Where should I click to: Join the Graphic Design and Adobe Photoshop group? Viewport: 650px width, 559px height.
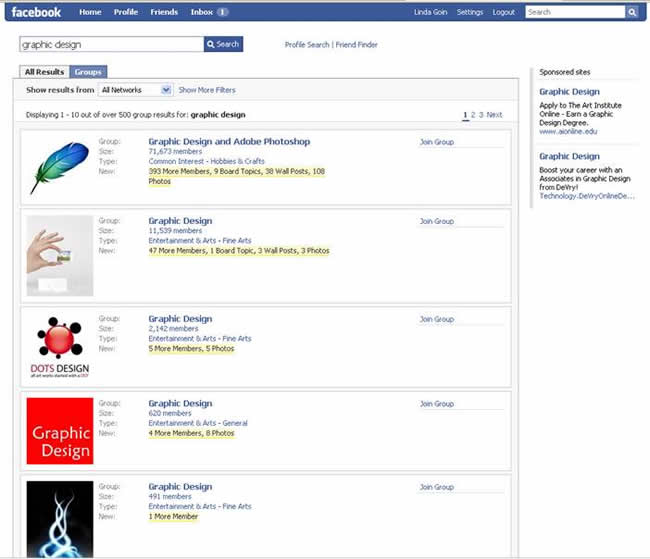(x=437, y=142)
